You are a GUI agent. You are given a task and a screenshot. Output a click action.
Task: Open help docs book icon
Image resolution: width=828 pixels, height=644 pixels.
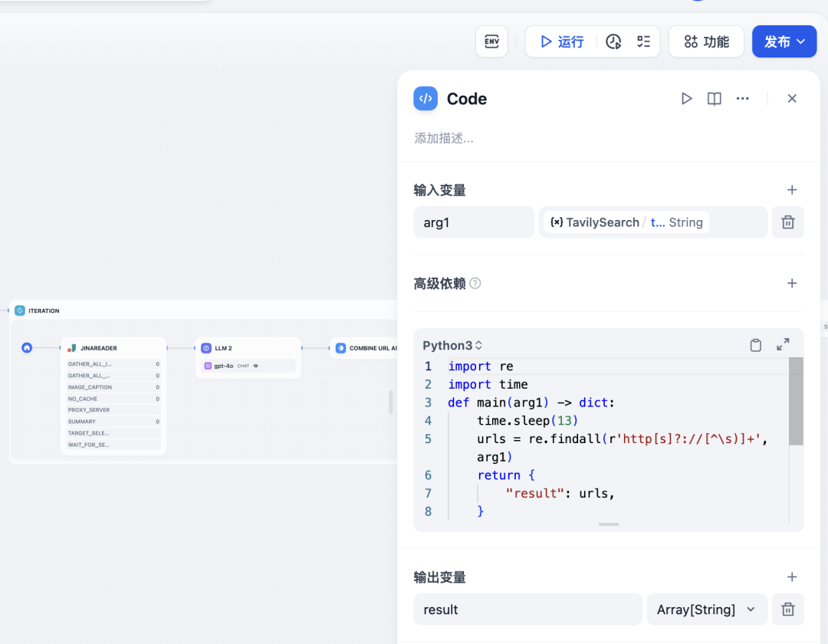click(714, 99)
